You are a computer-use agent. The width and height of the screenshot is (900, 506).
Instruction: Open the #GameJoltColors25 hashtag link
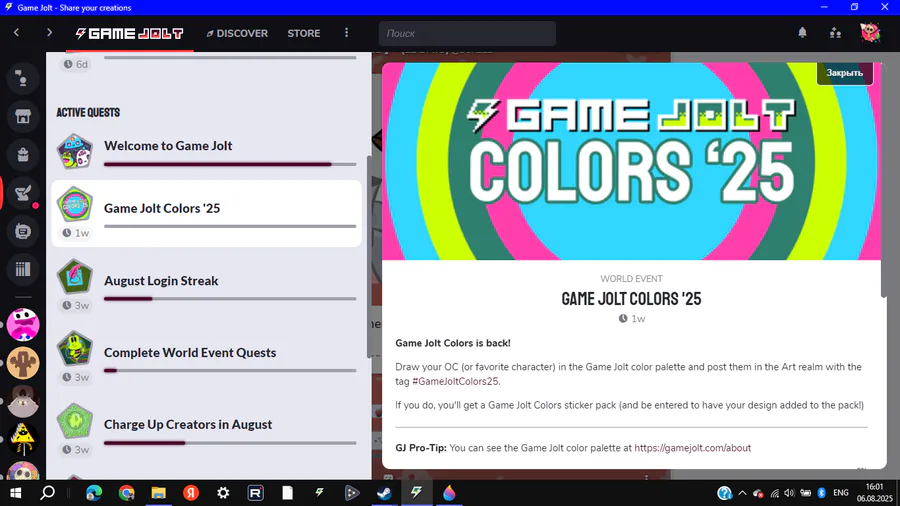pos(455,381)
